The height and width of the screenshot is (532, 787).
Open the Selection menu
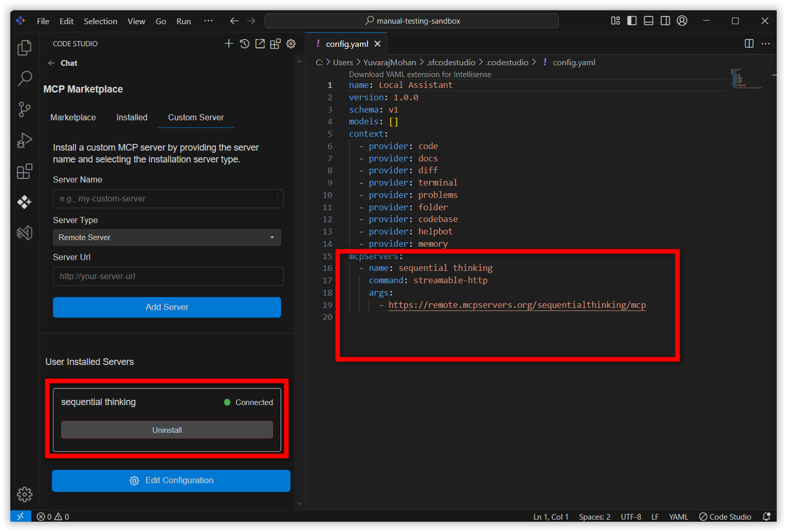(x=101, y=21)
